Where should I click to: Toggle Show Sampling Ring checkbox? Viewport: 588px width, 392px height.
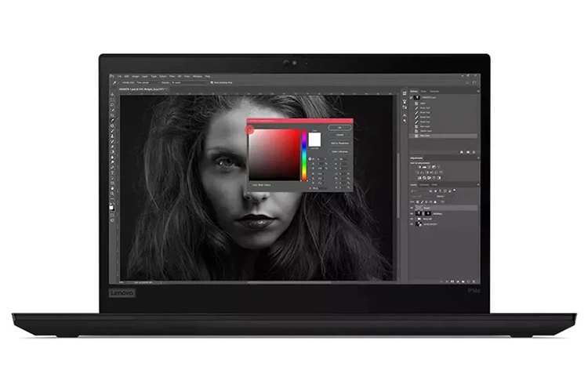[212, 82]
